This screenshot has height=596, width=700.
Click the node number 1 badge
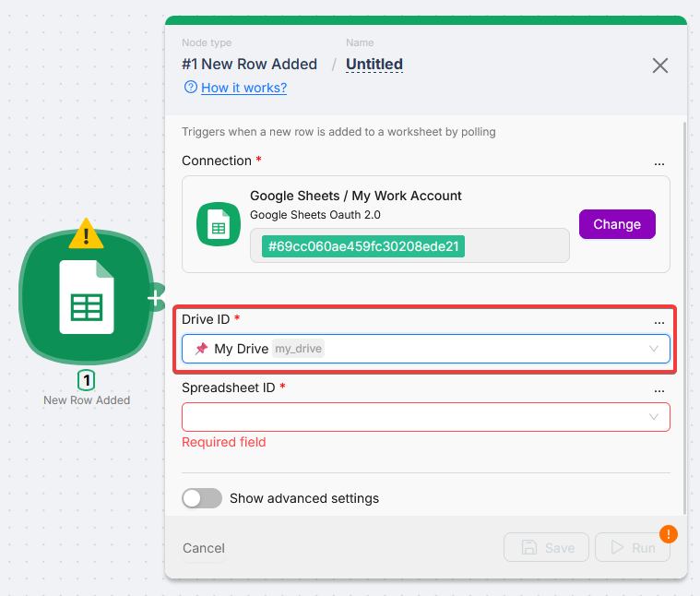pos(86,379)
